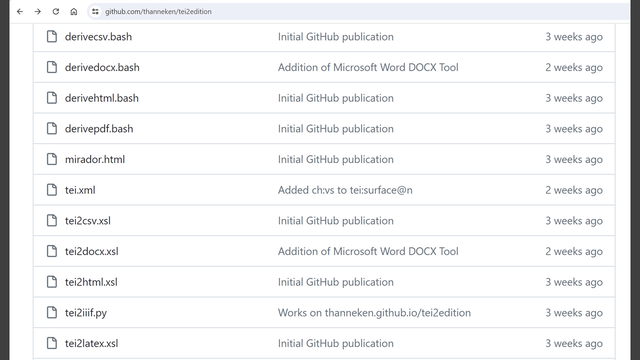This screenshot has width=640, height=360.
Task: Open the derivedocx.bash file
Action: [102, 67]
